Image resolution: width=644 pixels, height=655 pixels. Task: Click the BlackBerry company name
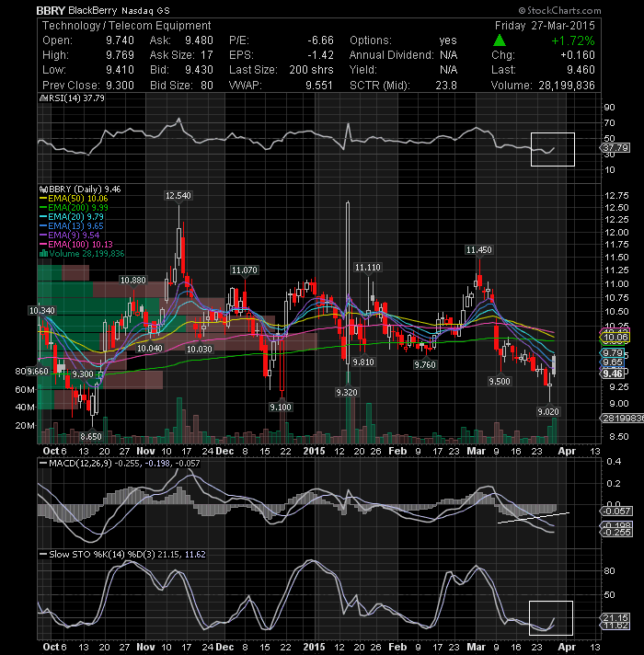tap(92, 10)
